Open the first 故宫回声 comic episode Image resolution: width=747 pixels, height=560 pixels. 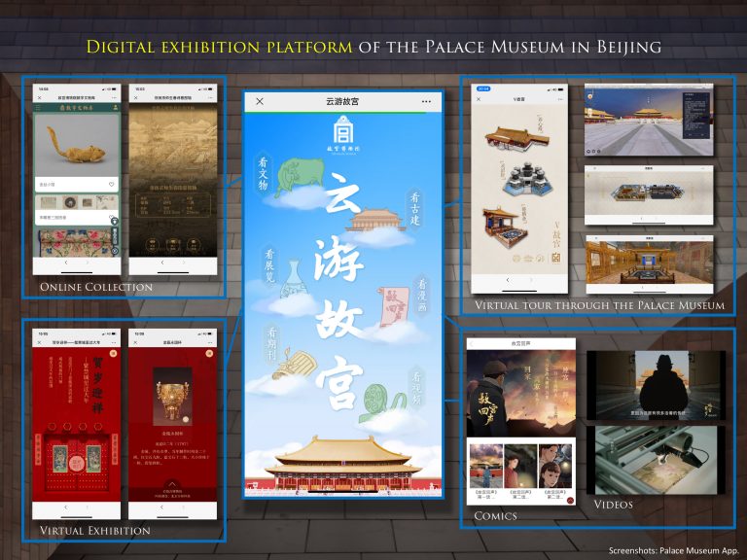tap(486, 467)
